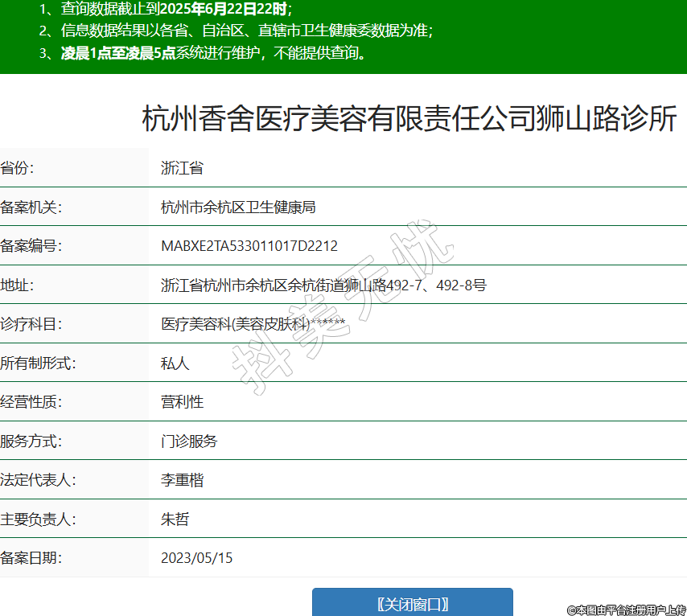Select the 省份 field label

click(18, 168)
